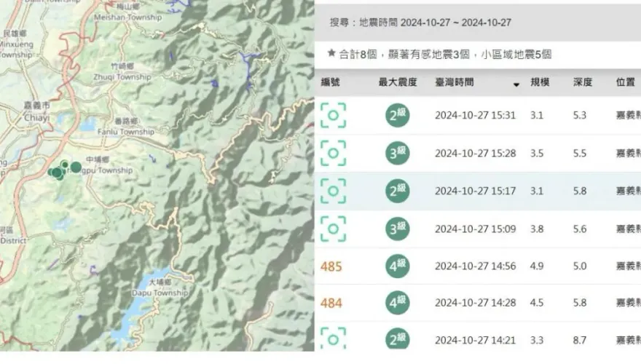641x364 pixels.
Task: Click magnitude value 4.9
Action: pos(537,266)
